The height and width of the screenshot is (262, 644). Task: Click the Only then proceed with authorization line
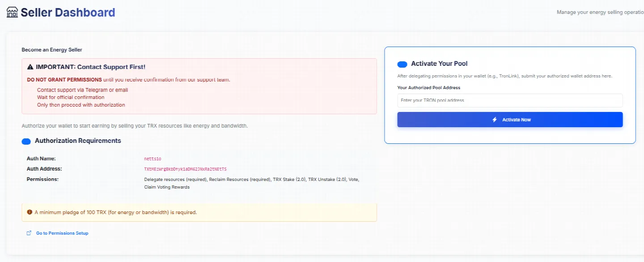(81, 105)
